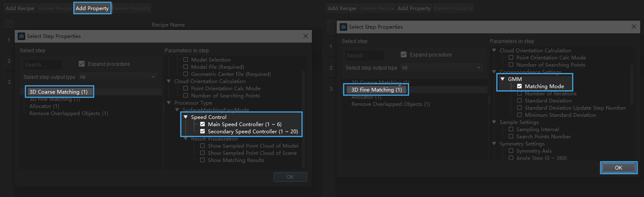Click the Search field in right dialog
This screenshot has width=644, height=197.
[365, 56]
